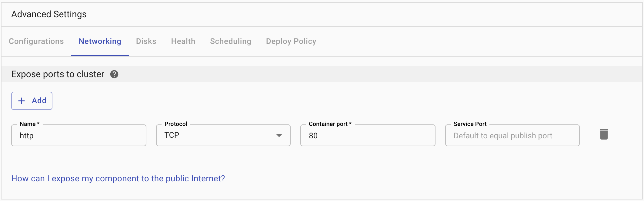
Task: Open the Deploy Policy tab
Action: pos(291,41)
